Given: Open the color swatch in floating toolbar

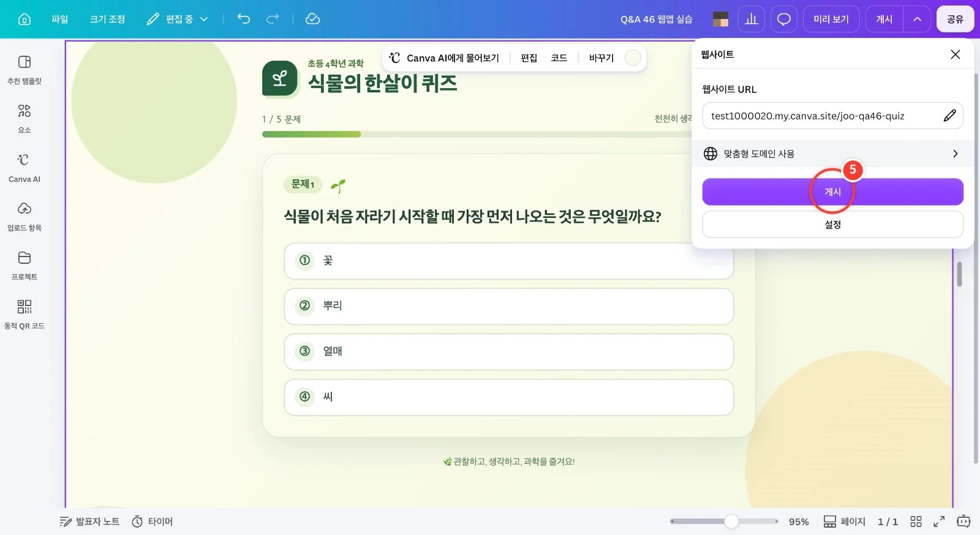Looking at the screenshot, I should click(633, 58).
